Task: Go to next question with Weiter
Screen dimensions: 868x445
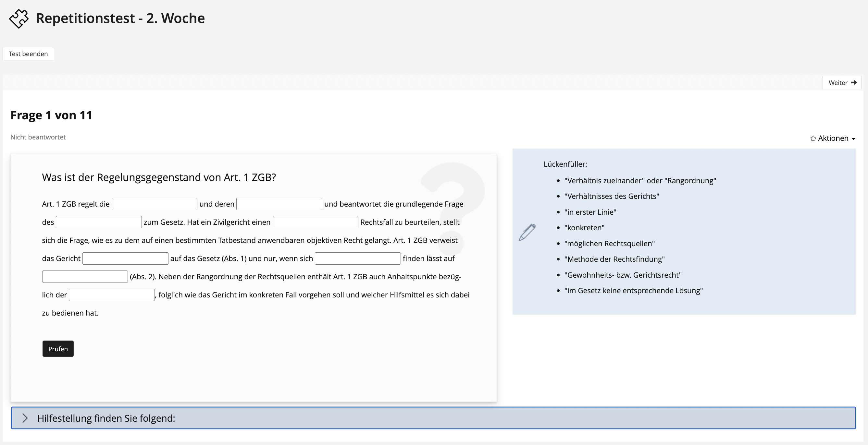Action: pyautogui.click(x=842, y=82)
